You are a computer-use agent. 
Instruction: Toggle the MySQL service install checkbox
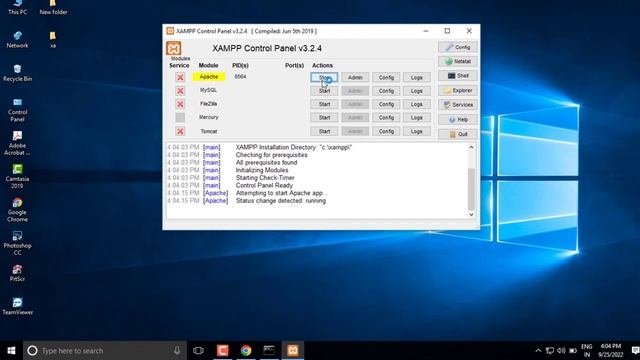pyautogui.click(x=180, y=91)
